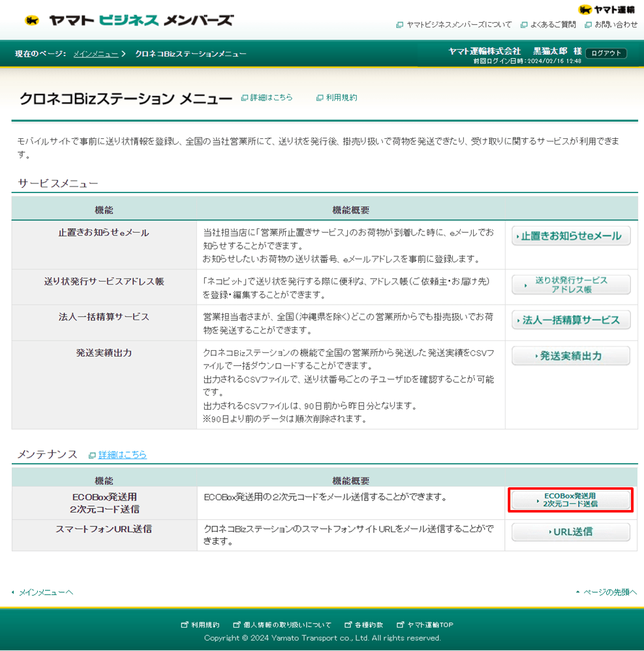
Task: Open the よくあるご質問 link
Action: 553,25
